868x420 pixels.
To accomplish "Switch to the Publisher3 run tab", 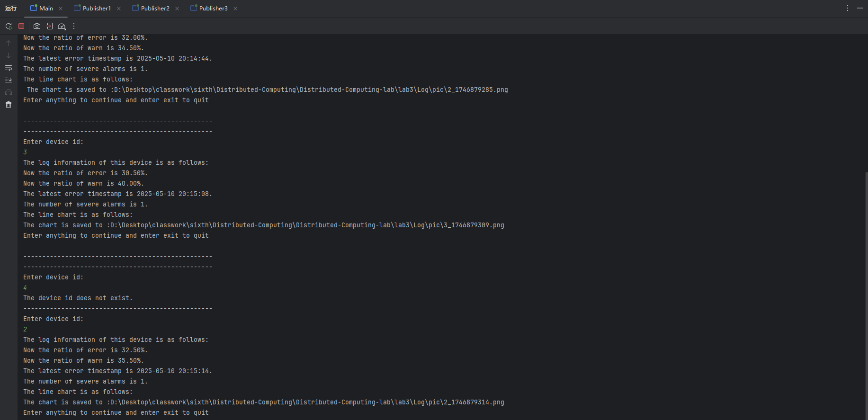I will coord(213,9).
